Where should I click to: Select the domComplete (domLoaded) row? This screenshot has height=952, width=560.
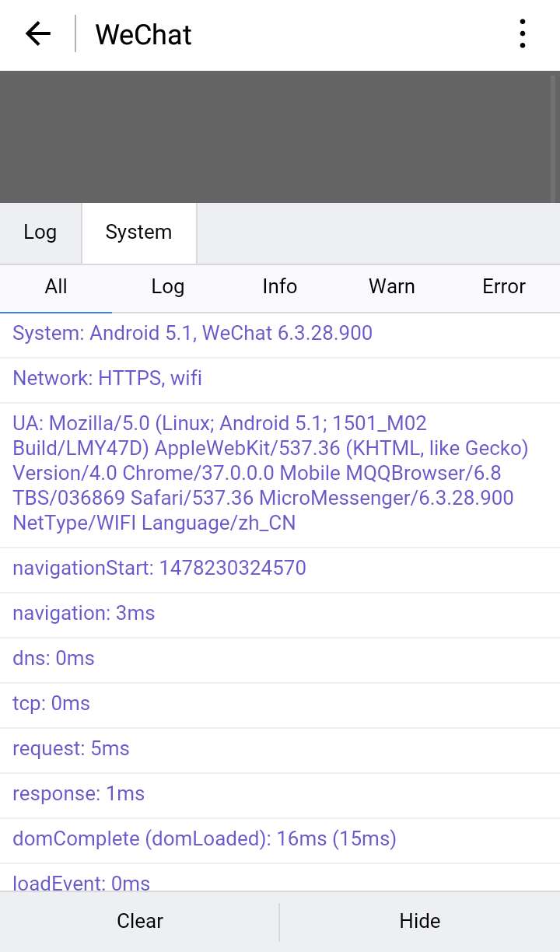pyautogui.click(x=280, y=841)
